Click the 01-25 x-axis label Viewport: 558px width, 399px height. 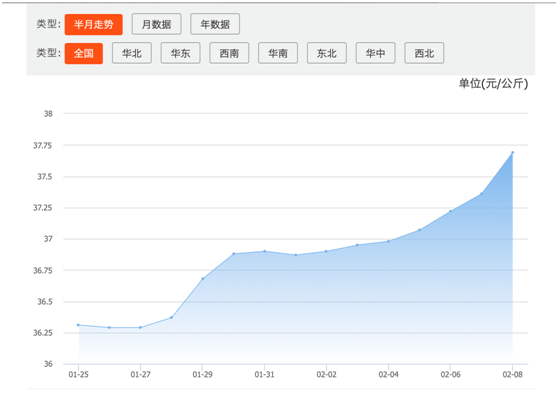78,374
